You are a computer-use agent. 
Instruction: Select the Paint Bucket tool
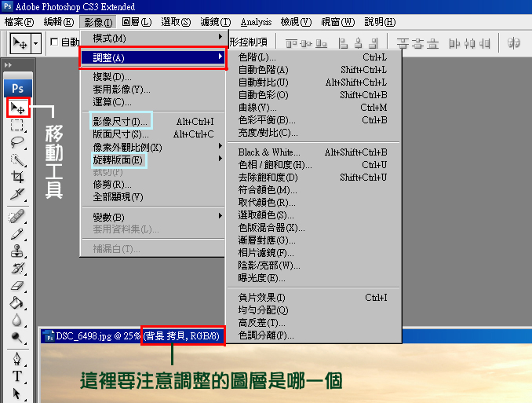click(17, 302)
